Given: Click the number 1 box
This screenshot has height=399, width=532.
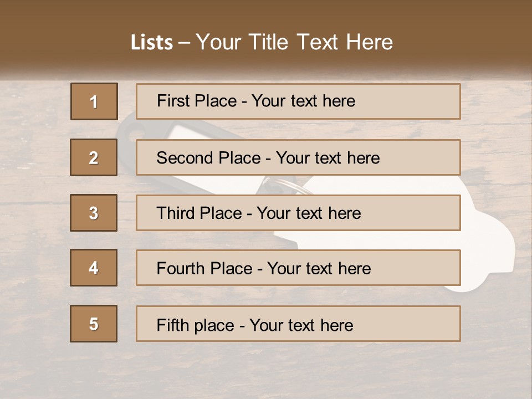Looking at the screenshot, I should pyautogui.click(x=94, y=101).
